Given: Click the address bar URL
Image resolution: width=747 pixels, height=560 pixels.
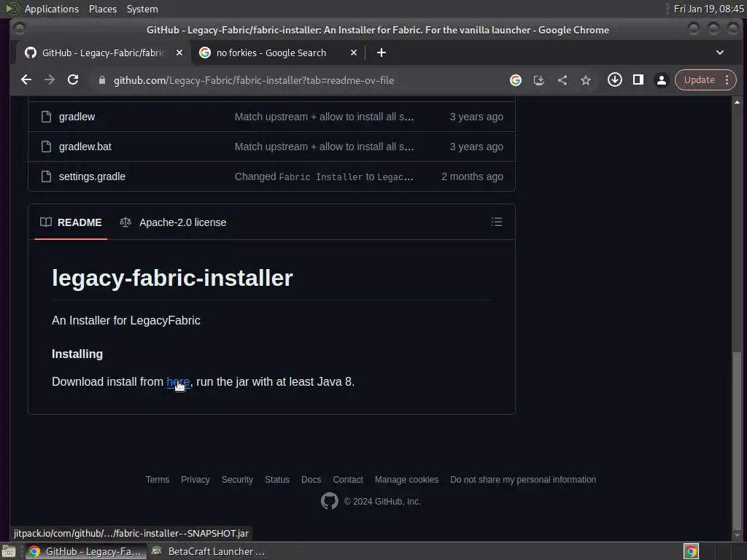Looking at the screenshot, I should point(253,80).
